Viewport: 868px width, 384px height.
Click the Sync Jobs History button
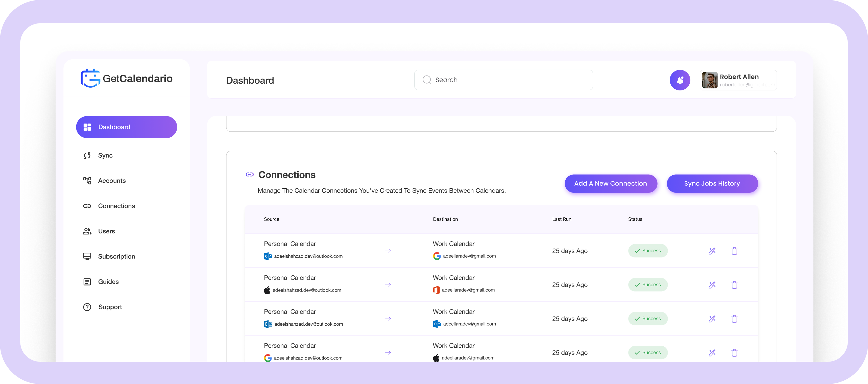click(712, 184)
